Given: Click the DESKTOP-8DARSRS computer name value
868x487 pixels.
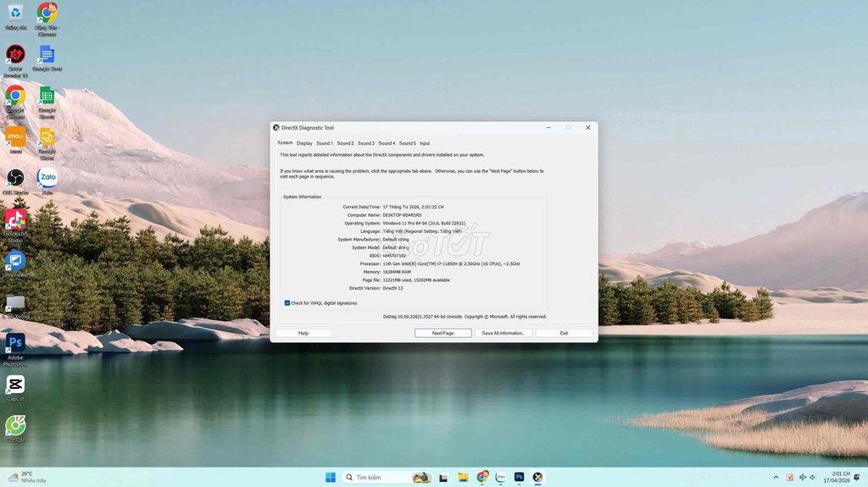Looking at the screenshot, I should [402, 215].
